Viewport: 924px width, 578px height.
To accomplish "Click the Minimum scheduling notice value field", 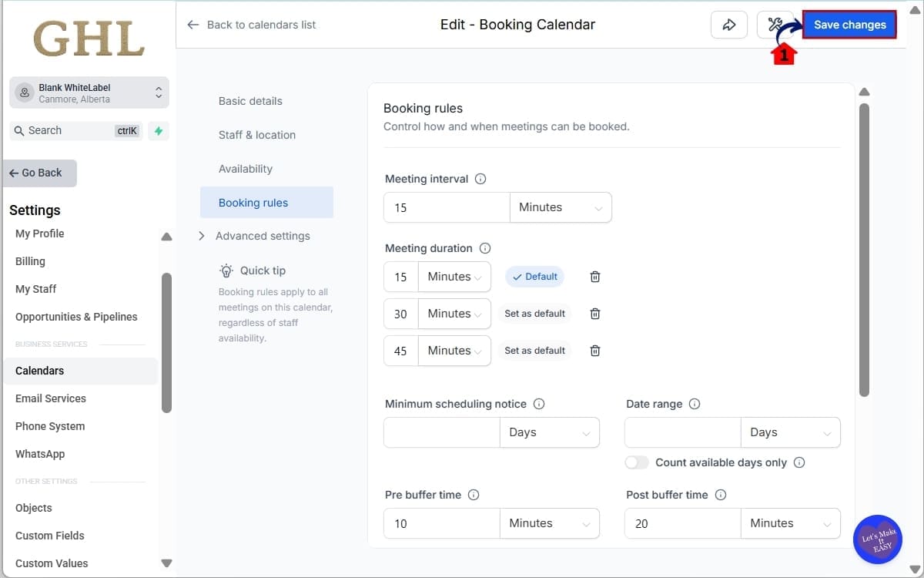I will (442, 432).
